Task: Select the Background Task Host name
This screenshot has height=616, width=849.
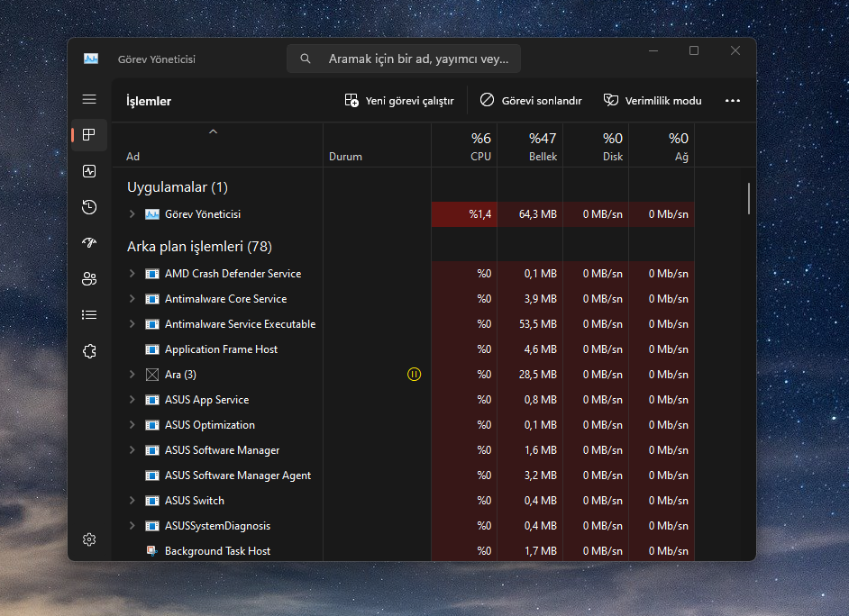Action: point(218,551)
